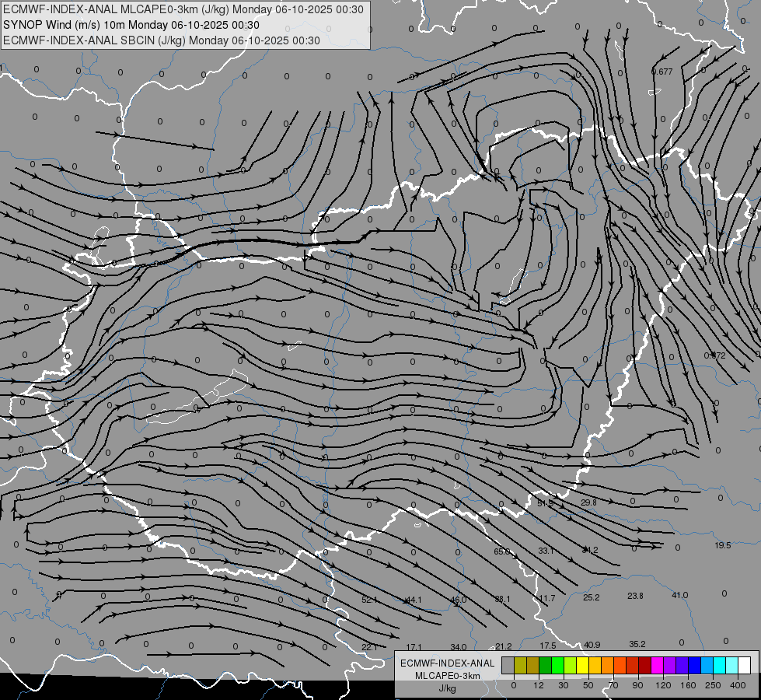761x700 pixels.
Task: Click the 0.872 grid value
Action: point(715,355)
